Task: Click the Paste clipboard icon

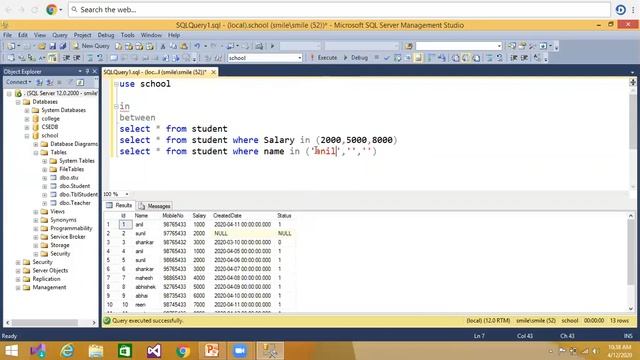Action: (x=184, y=46)
